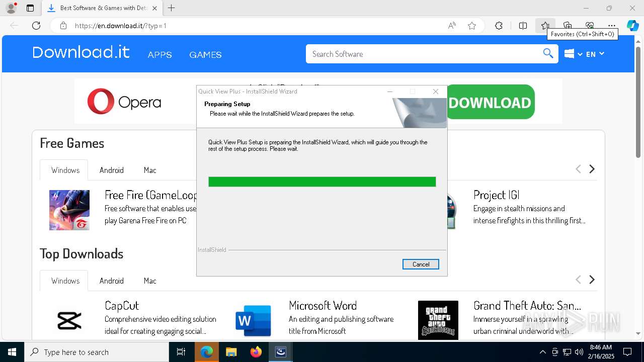The height and width of the screenshot is (362, 644).
Task: Click the browser address bar URL
Action: click(121, 26)
